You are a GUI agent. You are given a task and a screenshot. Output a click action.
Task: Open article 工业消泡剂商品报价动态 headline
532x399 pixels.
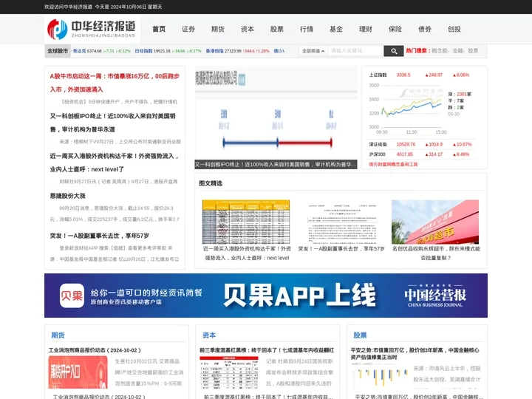point(95,350)
